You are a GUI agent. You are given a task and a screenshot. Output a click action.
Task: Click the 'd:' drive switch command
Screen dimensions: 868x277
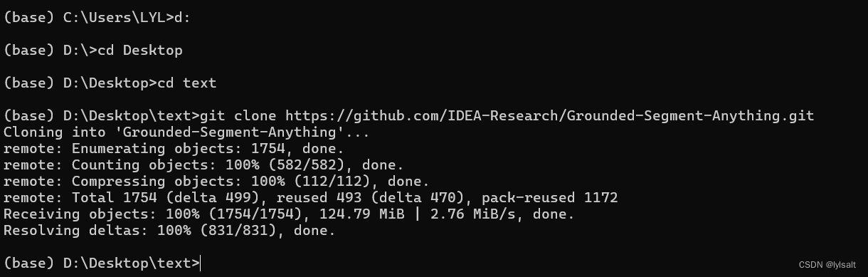click(x=182, y=17)
